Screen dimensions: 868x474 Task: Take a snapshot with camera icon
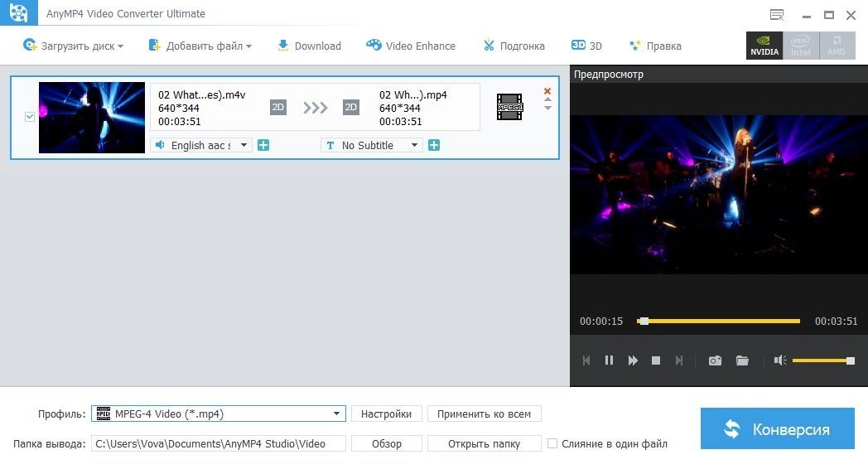point(716,360)
